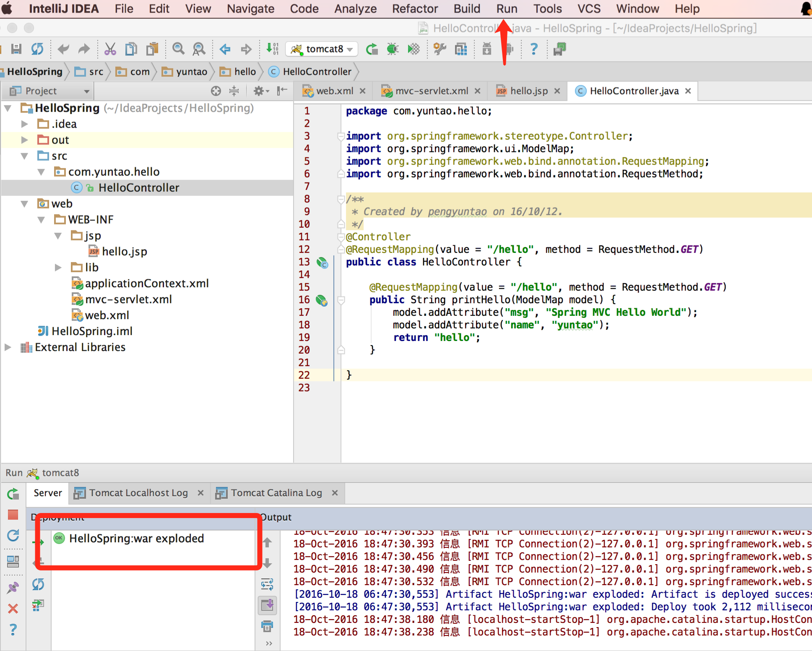Switch to the hello.jsp editor tab
The height and width of the screenshot is (651, 812).
(528, 91)
